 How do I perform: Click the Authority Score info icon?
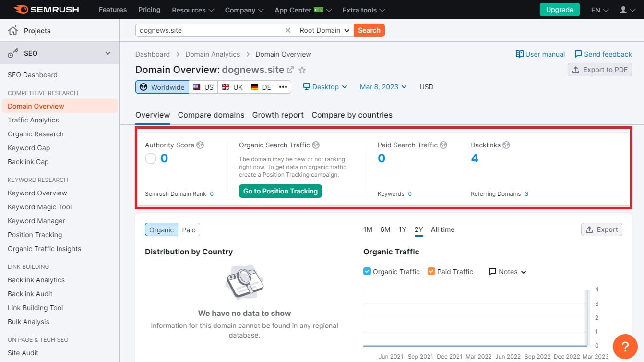click(200, 145)
